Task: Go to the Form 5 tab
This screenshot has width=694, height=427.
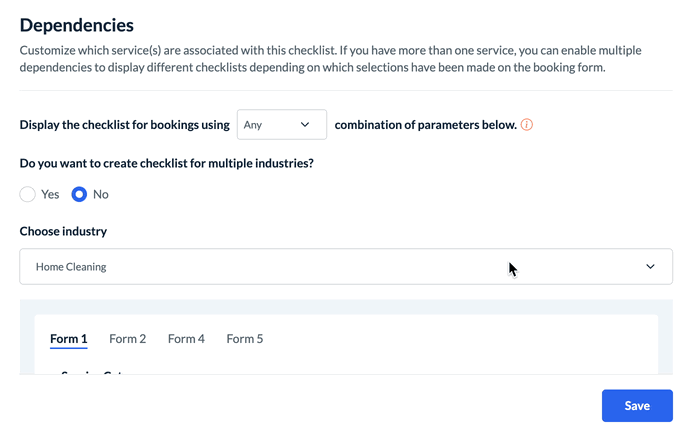Action: point(245,339)
